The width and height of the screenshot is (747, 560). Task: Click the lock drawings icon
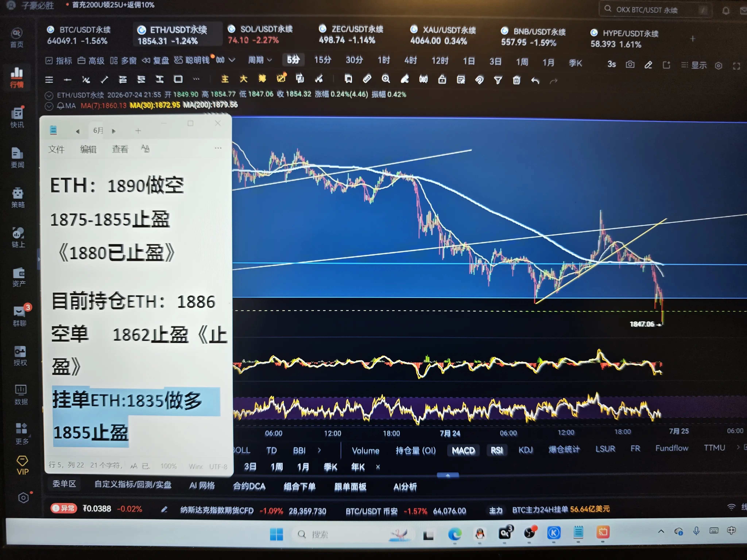coord(442,80)
